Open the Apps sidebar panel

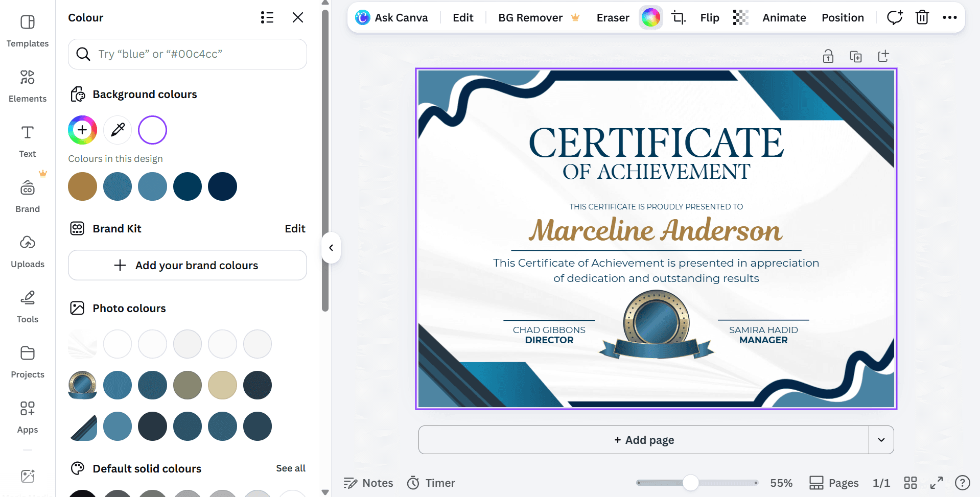[x=28, y=417]
